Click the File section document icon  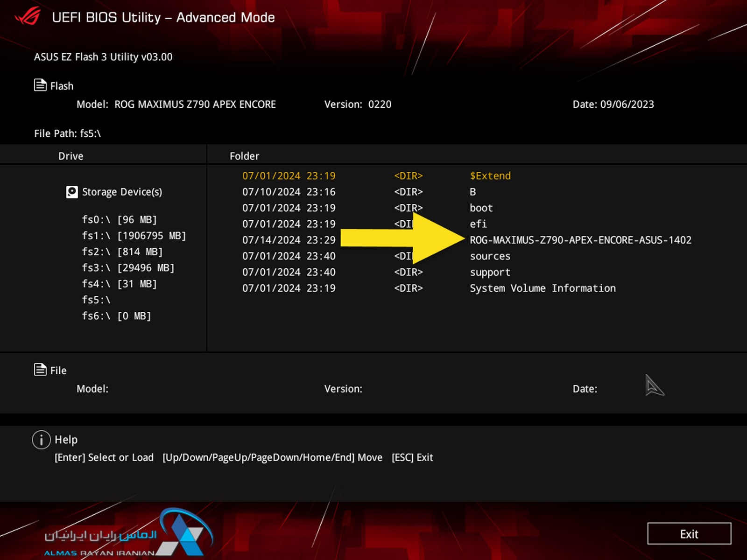tap(40, 370)
